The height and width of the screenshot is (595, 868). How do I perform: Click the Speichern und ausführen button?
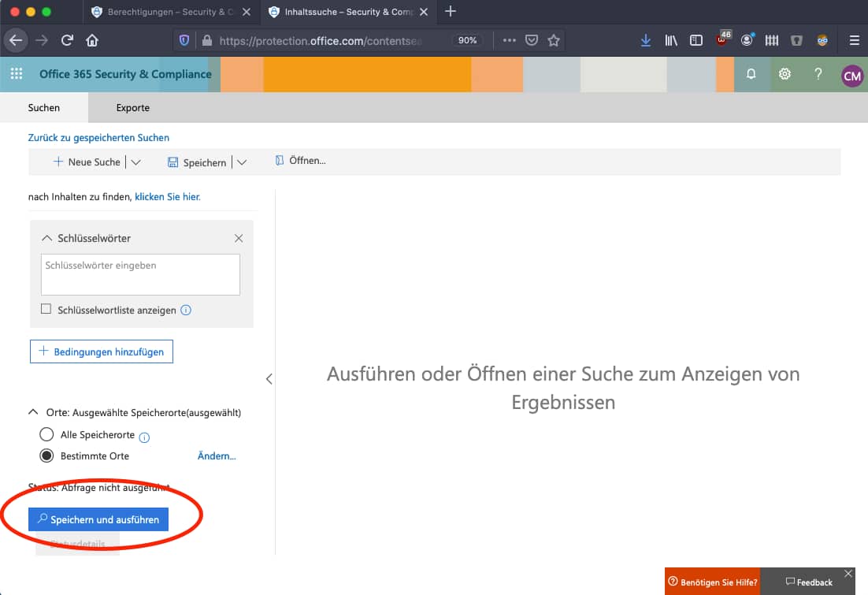click(97, 519)
